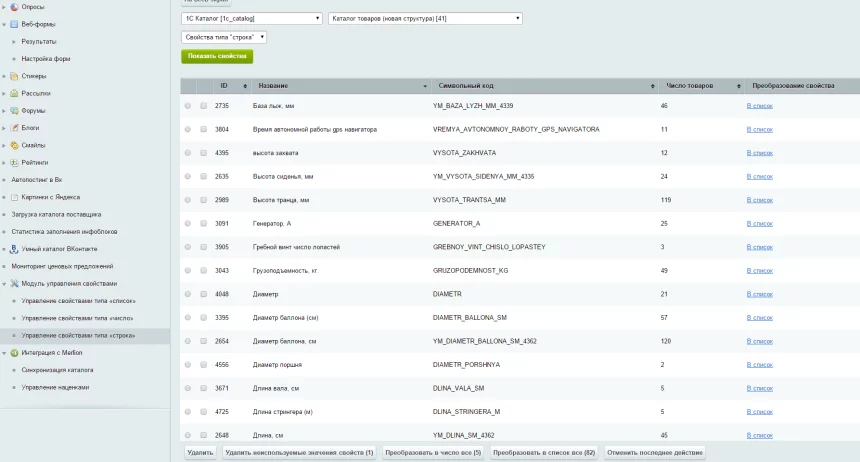Viewport: 860px width, 462px height.
Task: Select radio button for property ID 2735
Action: [188, 105]
